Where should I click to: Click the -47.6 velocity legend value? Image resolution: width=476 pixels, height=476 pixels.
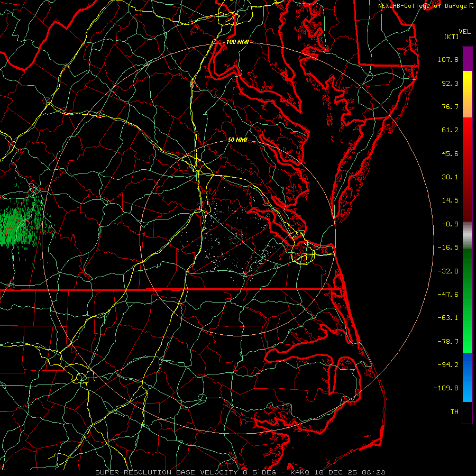pos(448,294)
